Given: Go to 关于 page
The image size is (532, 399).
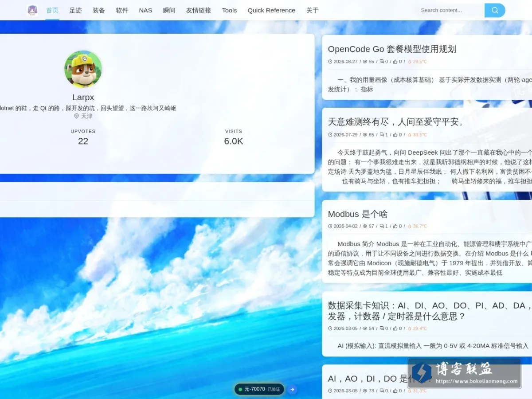Looking at the screenshot, I should 313,10.
